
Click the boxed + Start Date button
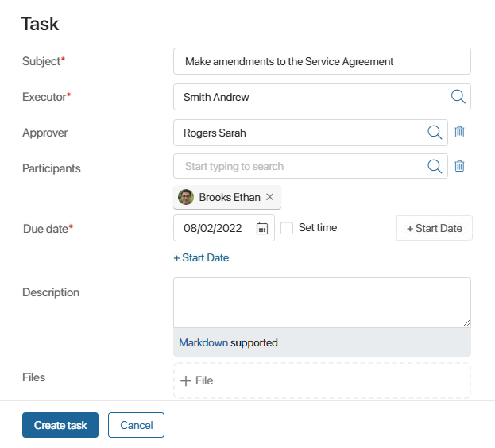pyautogui.click(x=435, y=228)
